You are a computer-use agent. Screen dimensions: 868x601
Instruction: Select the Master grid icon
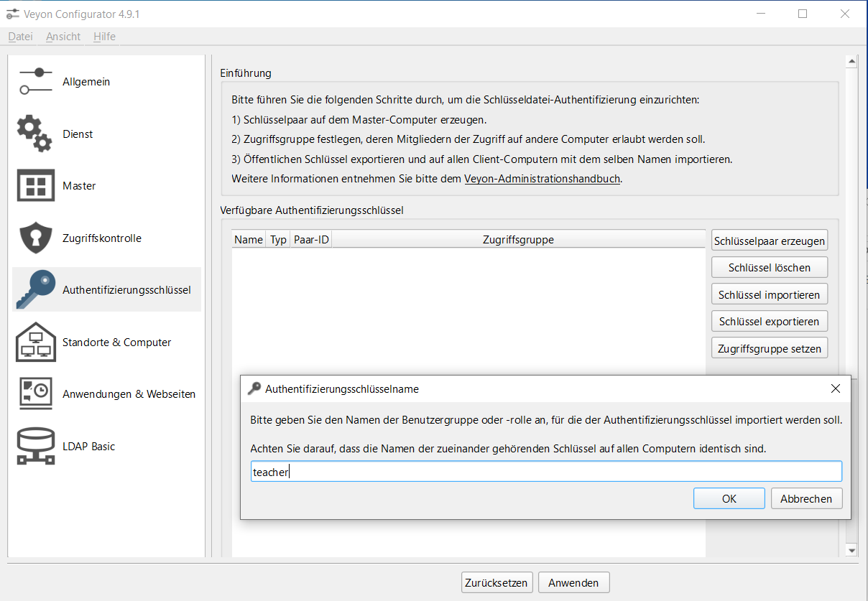click(35, 185)
